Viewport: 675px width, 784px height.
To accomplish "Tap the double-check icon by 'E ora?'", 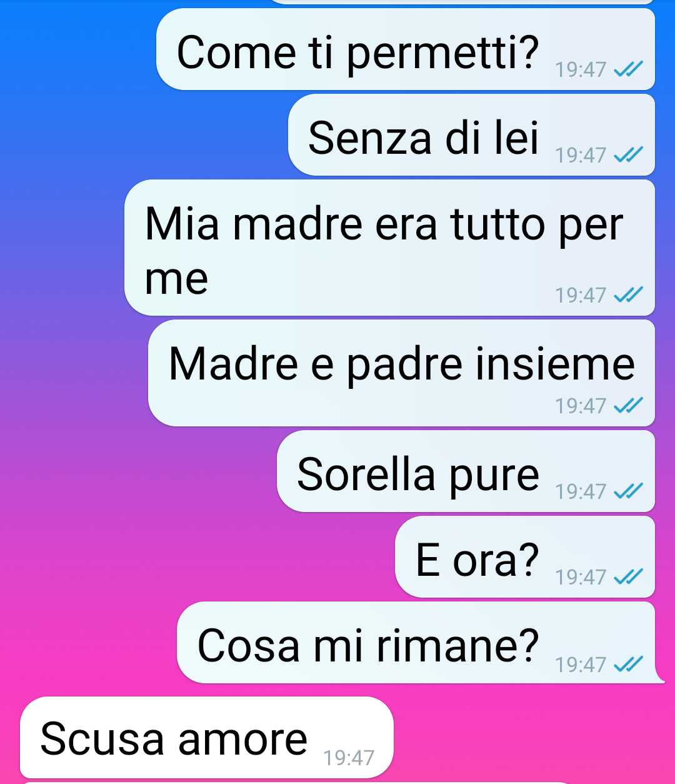I will coord(628,577).
